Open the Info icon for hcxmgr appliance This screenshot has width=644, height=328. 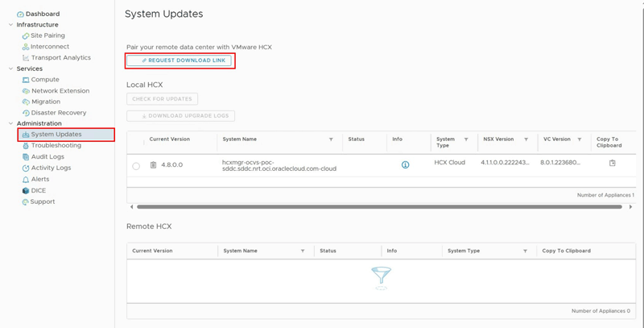[406, 165]
